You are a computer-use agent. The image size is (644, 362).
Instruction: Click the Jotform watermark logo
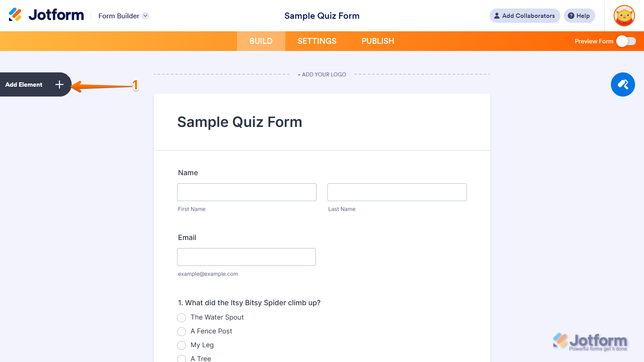click(x=589, y=341)
